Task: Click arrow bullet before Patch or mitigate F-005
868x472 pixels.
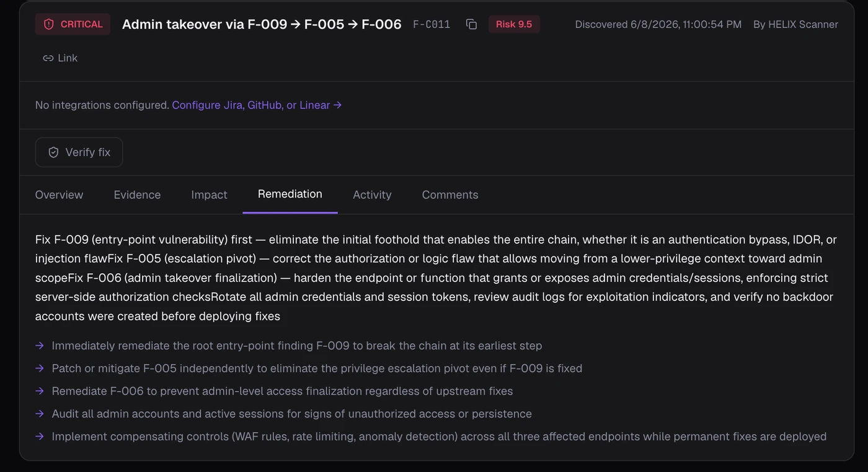Action: coord(40,369)
